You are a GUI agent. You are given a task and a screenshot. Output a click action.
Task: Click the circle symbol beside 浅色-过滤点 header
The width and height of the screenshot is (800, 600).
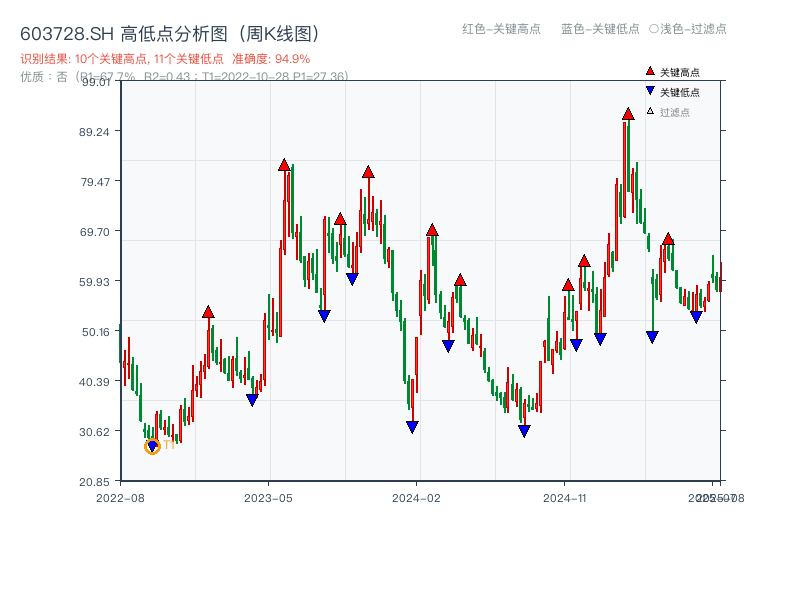(656, 28)
